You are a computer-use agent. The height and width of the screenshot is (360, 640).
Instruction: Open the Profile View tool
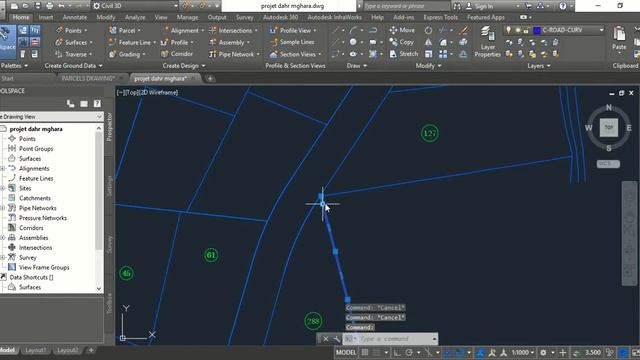[293, 30]
